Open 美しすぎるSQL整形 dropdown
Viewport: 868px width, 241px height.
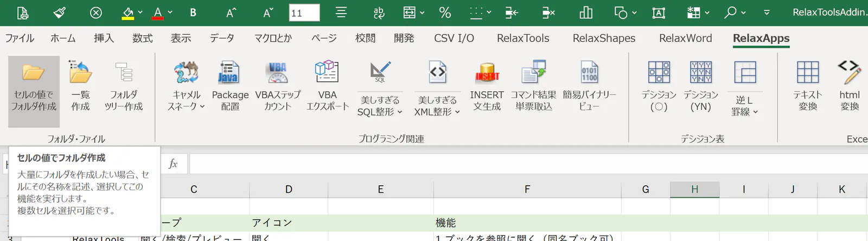(x=380, y=106)
